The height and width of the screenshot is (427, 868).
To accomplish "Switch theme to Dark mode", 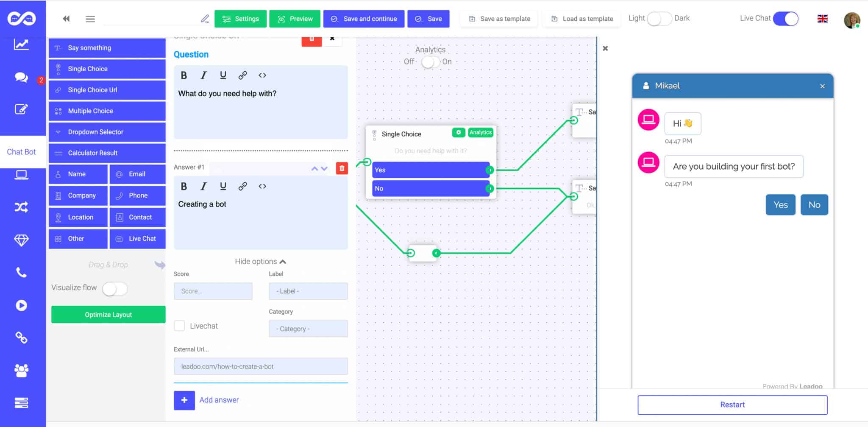I will pyautogui.click(x=660, y=19).
